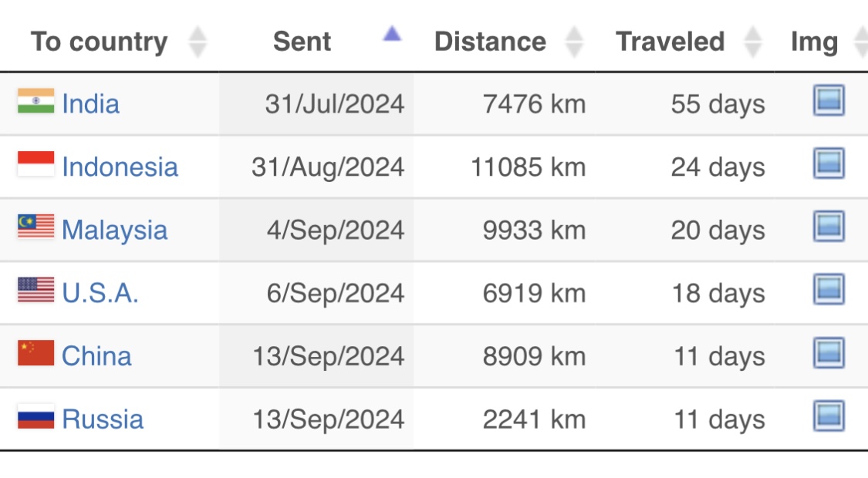Sort table by To country arrows
The image size is (868, 478).
click(x=198, y=42)
